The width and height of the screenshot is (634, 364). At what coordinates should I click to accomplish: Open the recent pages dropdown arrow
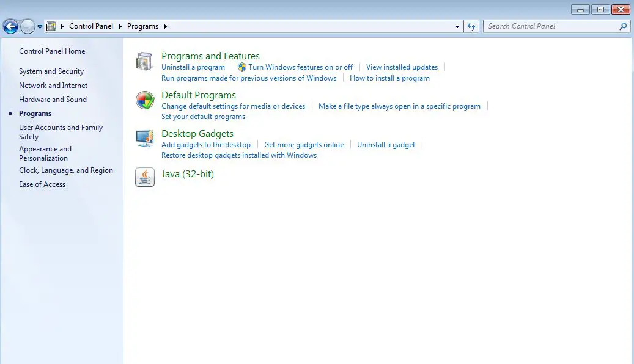tap(40, 27)
